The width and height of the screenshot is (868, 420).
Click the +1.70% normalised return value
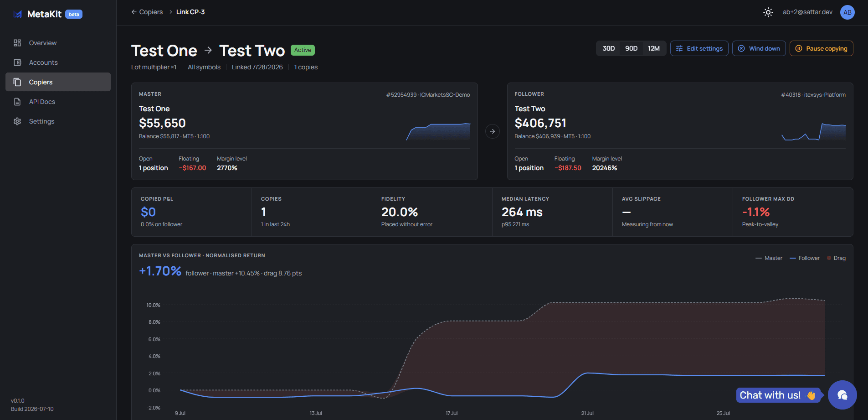coord(160,271)
